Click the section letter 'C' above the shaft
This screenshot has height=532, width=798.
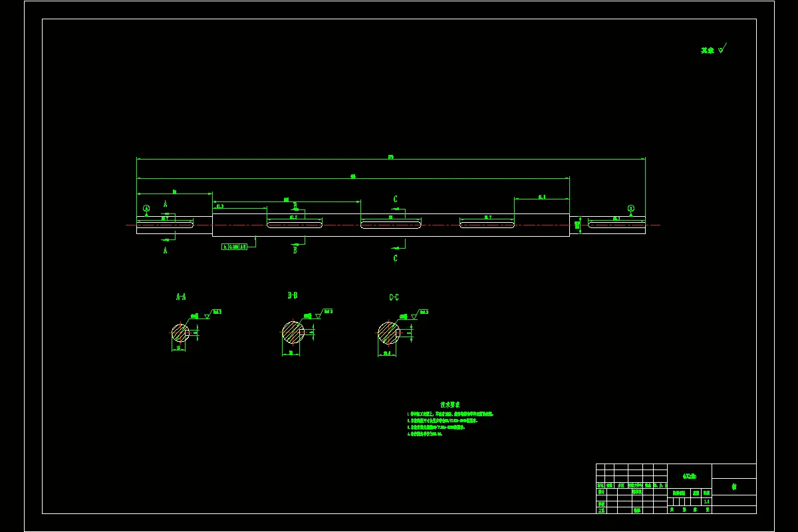395,199
